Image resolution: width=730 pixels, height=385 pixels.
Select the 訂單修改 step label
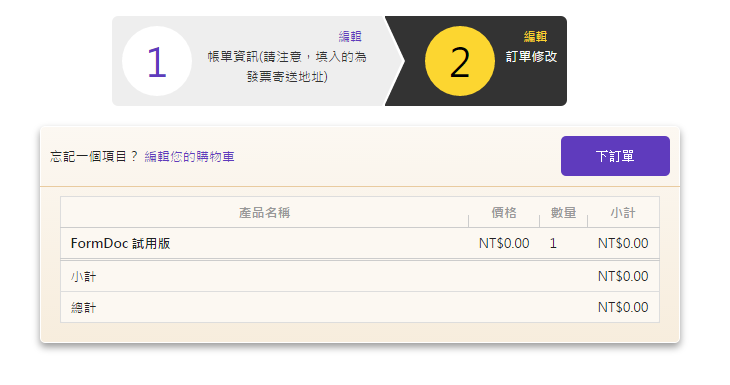coord(531,56)
